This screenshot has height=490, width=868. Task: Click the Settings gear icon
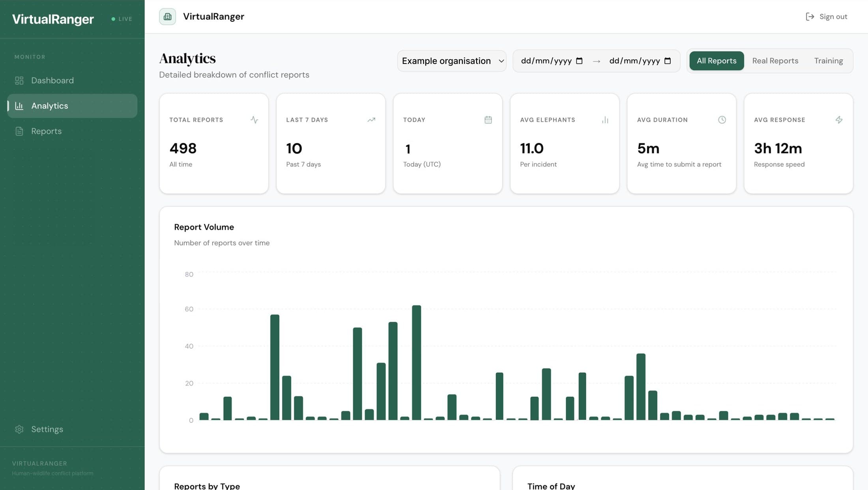point(19,429)
